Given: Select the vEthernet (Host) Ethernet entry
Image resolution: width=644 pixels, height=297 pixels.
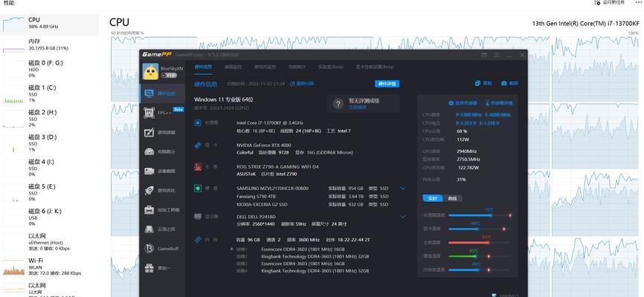Looking at the screenshot, I should click(x=50, y=242).
